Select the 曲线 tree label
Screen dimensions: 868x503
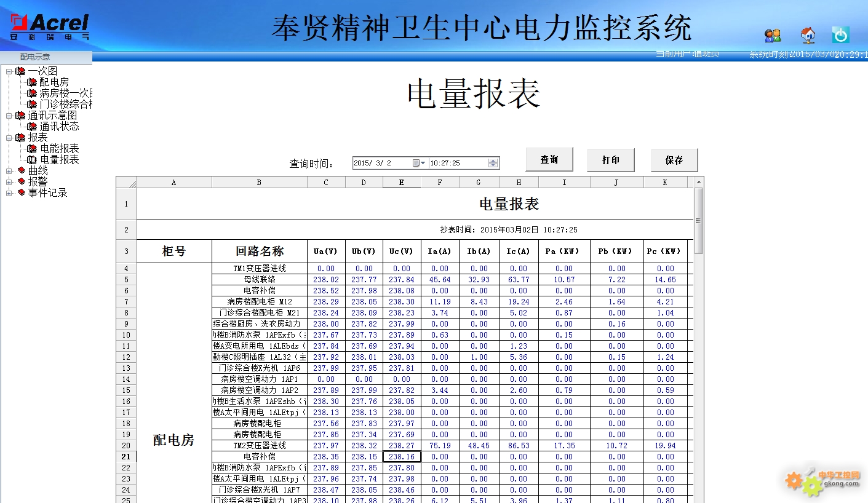pyautogui.click(x=38, y=170)
